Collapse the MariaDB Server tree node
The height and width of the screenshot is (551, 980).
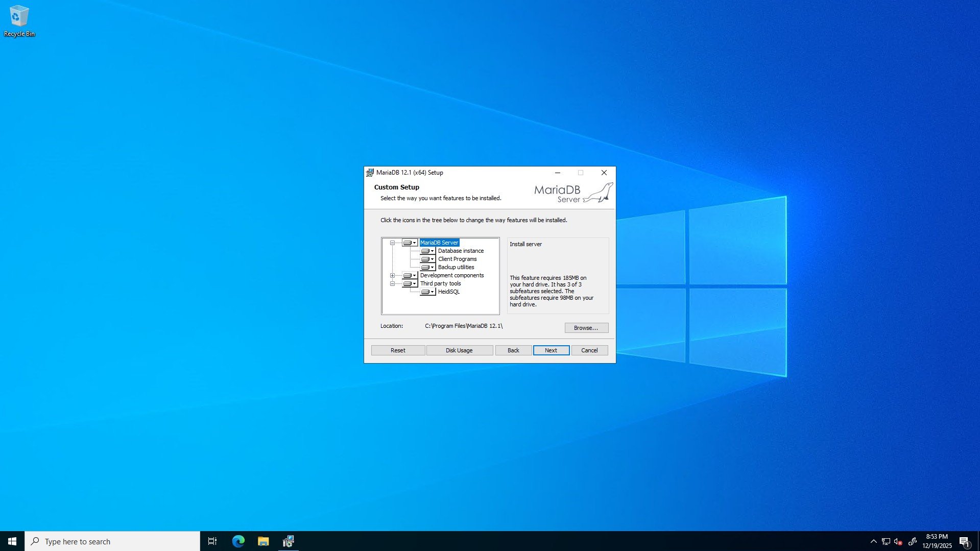tap(392, 243)
